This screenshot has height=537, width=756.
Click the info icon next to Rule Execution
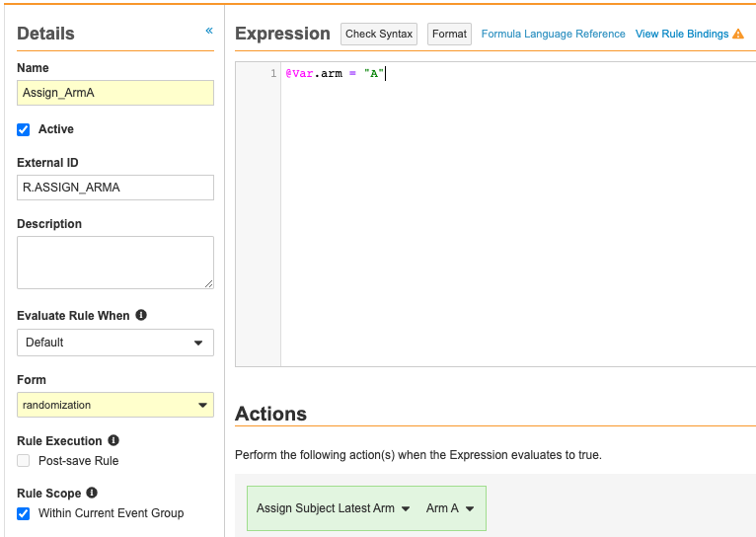pyautogui.click(x=113, y=440)
